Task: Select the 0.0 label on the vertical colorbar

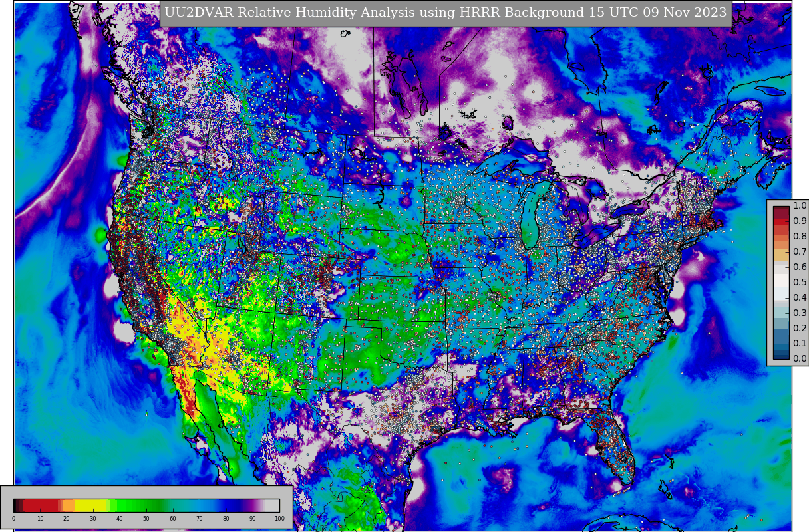Action: coord(799,359)
